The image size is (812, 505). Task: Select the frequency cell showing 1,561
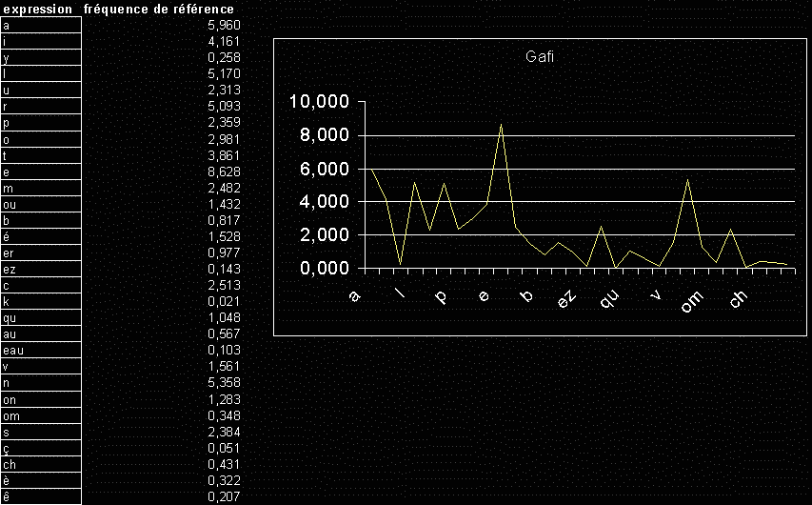pyautogui.click(x=224, y=367)
